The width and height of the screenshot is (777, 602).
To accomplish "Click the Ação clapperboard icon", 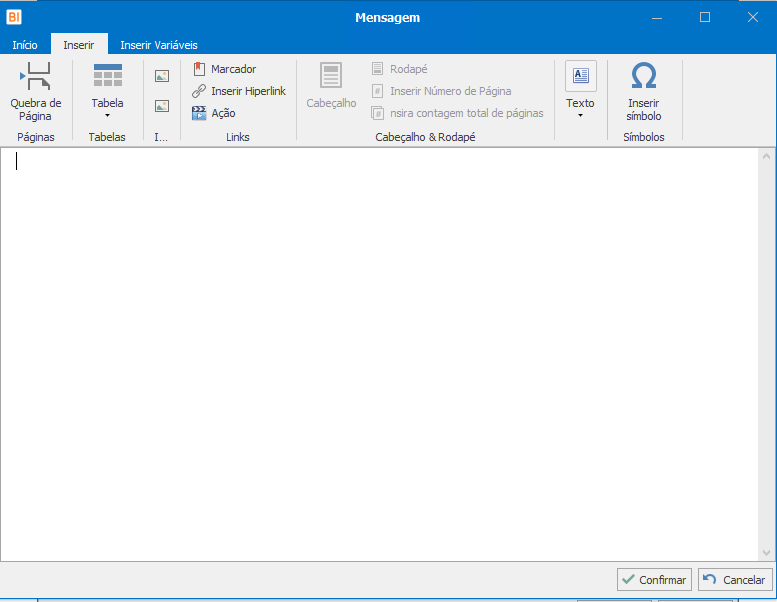I will [199, 113].
